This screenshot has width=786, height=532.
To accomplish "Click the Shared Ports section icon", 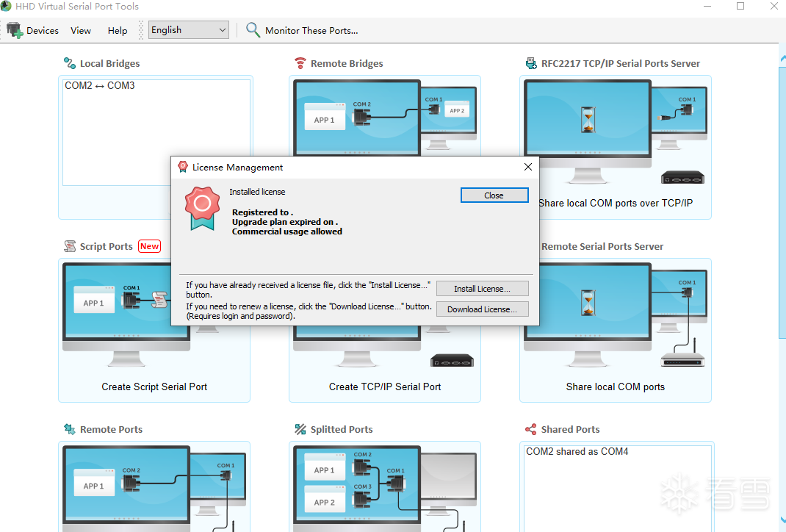I will click(x=530, y=429).
